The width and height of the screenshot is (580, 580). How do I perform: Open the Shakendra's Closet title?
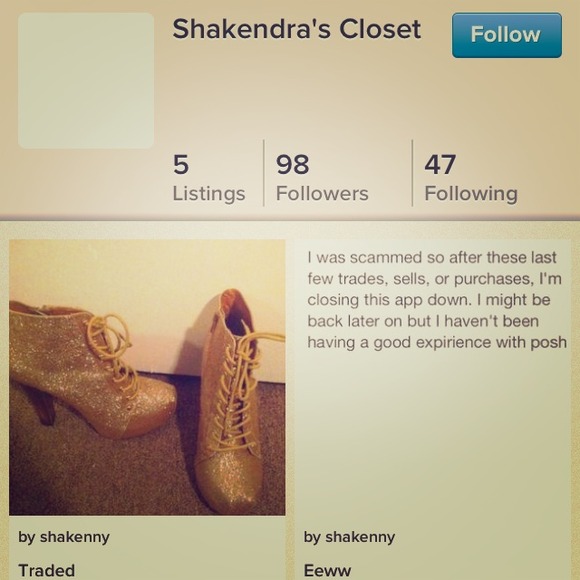tap(297, 29)
